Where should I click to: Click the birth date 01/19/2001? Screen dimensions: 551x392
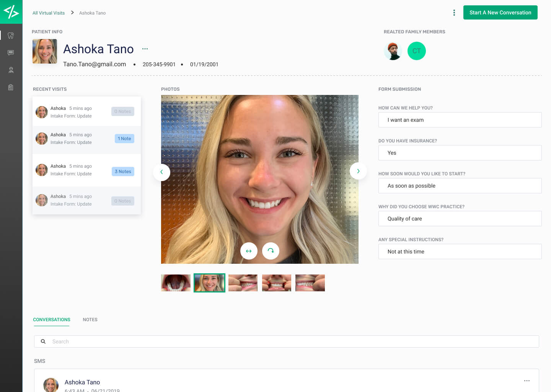[x=204, y=64]
